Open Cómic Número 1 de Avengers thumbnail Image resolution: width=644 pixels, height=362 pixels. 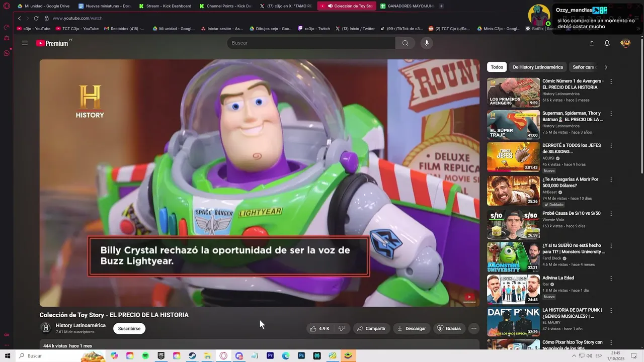(x=513, y=93)
